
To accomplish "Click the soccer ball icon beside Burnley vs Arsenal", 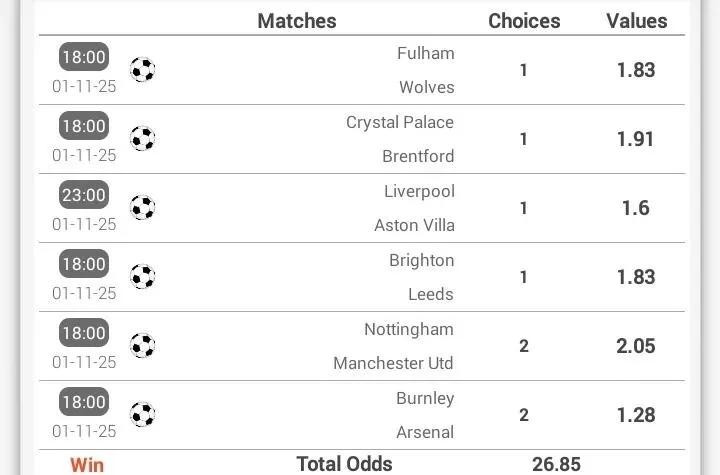I will pos(143,415).
